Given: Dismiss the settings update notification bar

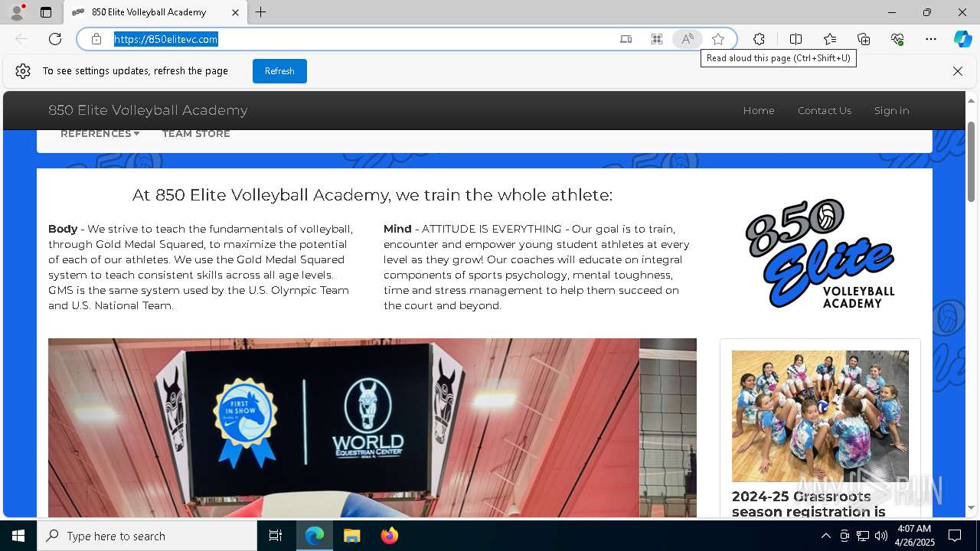Looking at the screenshot, I should 958,71.
